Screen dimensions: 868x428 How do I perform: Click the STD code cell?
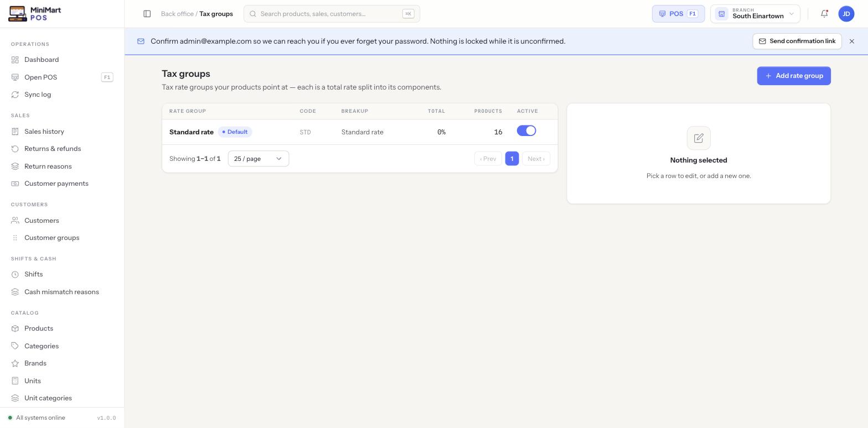pyautogui.click(x=305, y=132)
